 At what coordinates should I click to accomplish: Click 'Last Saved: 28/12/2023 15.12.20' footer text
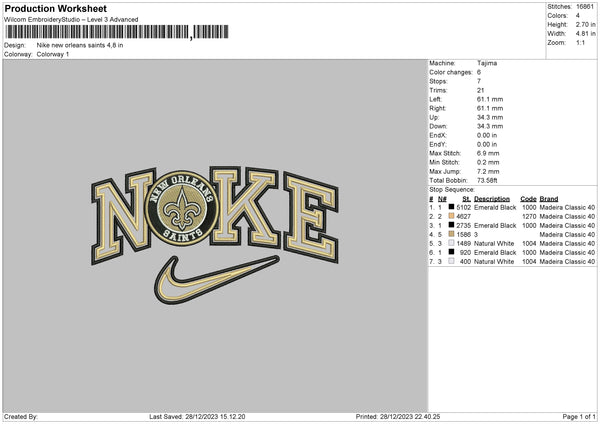pyautogui.click(x=197, y=416)
